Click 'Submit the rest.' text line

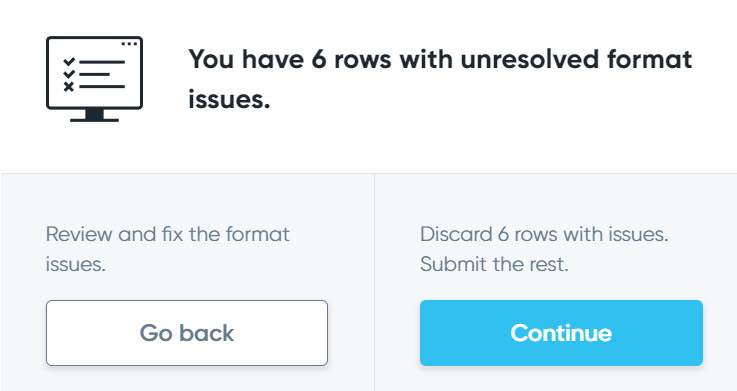pos(494,264)
